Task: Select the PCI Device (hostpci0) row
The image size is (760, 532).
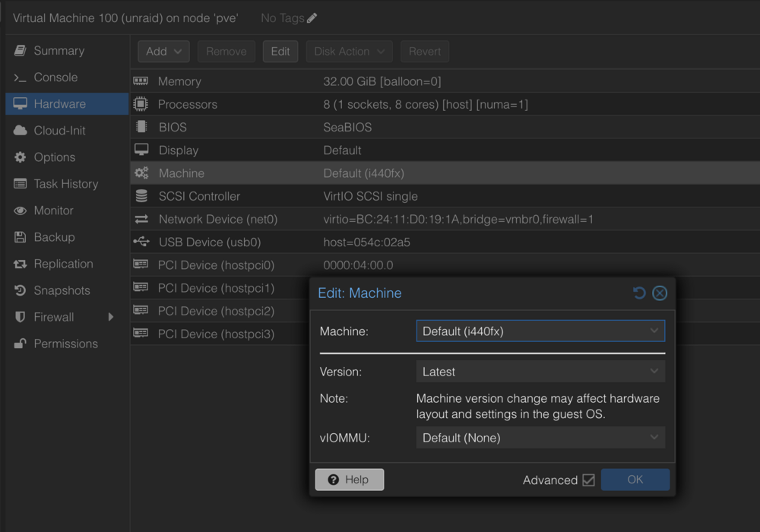Action: 445,265
